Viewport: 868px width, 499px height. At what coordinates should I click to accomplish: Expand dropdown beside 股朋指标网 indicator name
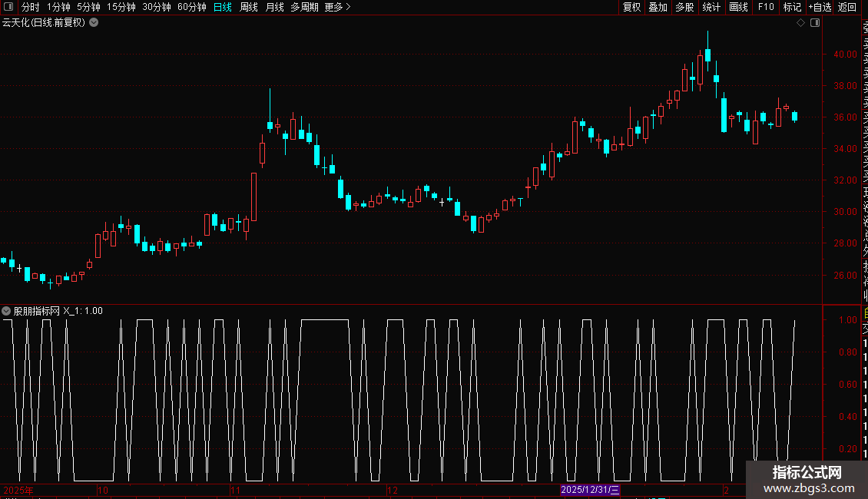(x=7, y=311)
